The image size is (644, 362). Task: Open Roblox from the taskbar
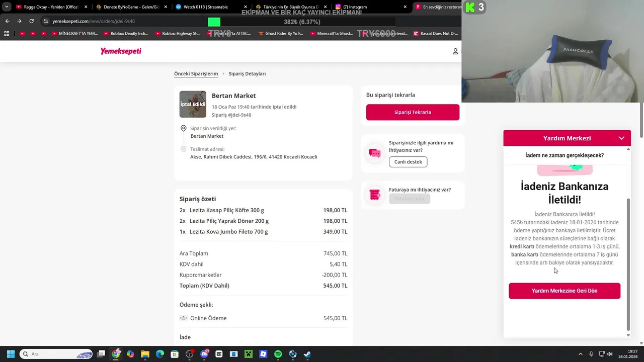coord(263,354)
